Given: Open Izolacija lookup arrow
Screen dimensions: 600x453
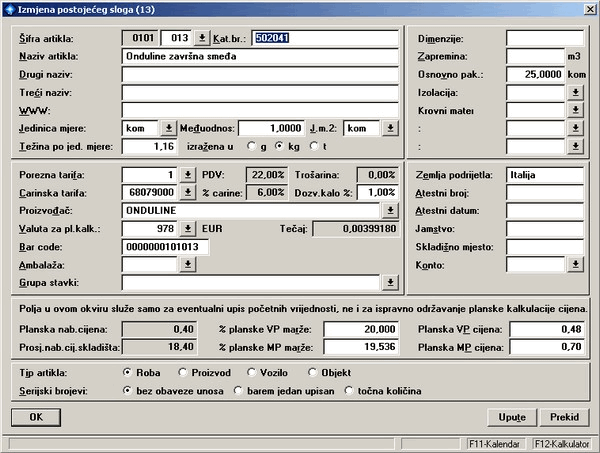Looking at the screenshot, I should coord(575,92).
